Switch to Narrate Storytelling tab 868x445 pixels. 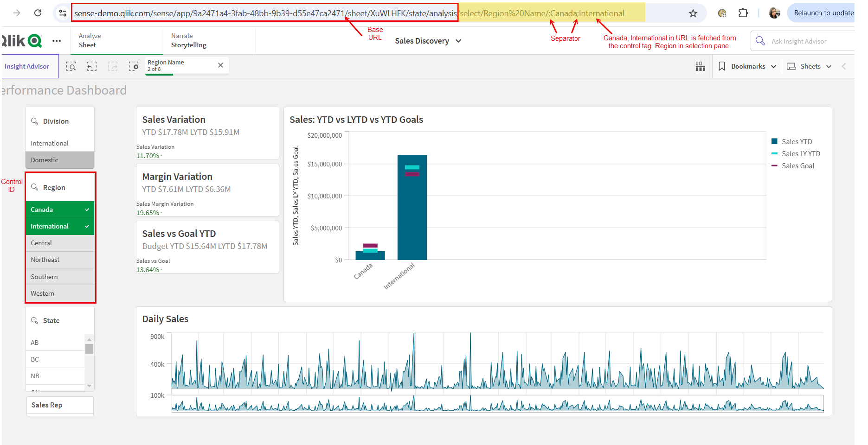(x=209, y=40)
